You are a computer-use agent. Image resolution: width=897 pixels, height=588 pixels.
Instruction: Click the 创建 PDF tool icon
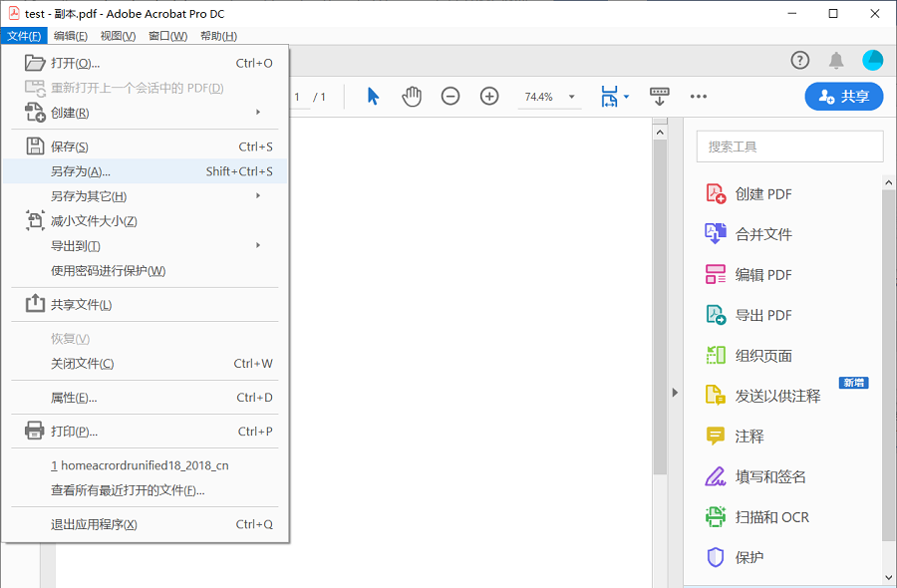[x=715, y=194]
